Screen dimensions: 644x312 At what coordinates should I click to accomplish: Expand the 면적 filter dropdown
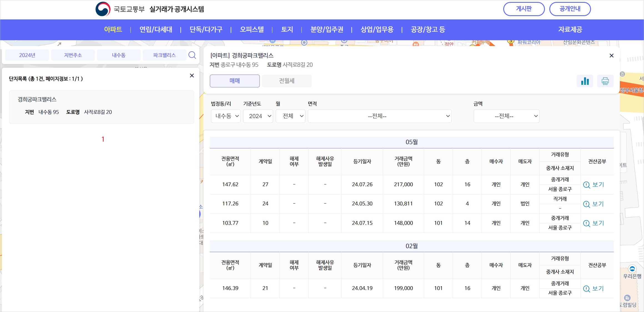pyautogui.click(x=380, y=116)
